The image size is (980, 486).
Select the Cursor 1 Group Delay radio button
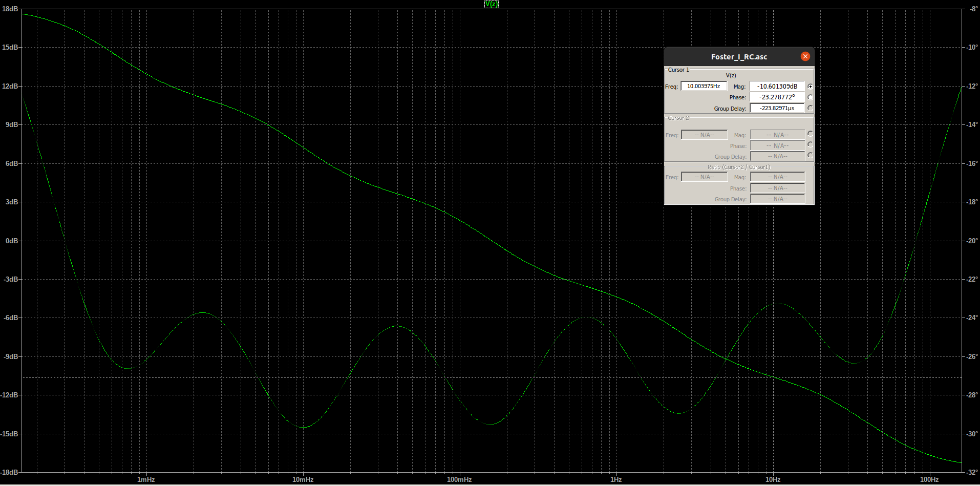coord(810,108)
